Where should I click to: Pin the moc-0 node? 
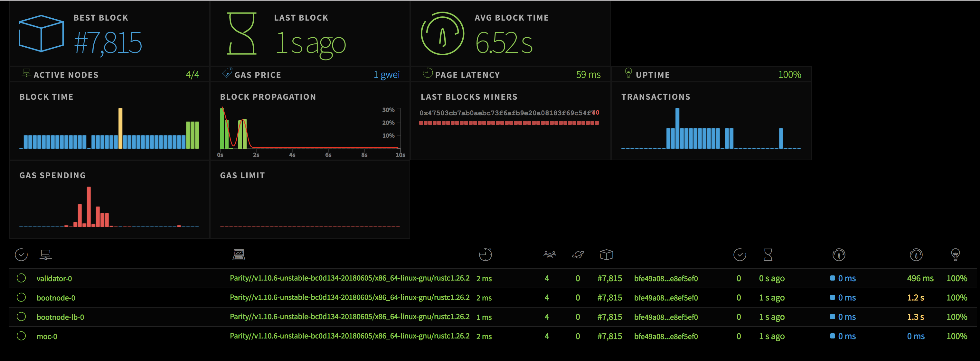click(x=21, y=336)
